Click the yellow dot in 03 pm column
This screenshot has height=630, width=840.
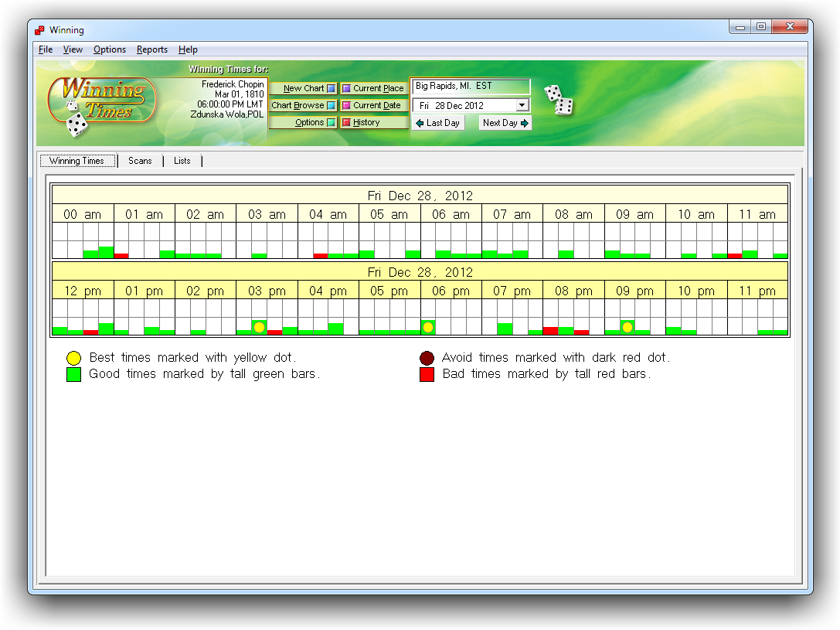tap(259, 328)
